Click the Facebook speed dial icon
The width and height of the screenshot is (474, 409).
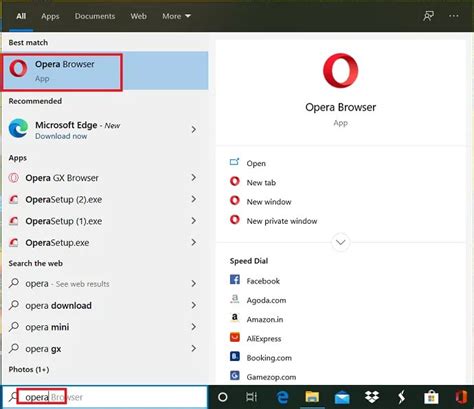pos(235,279)
